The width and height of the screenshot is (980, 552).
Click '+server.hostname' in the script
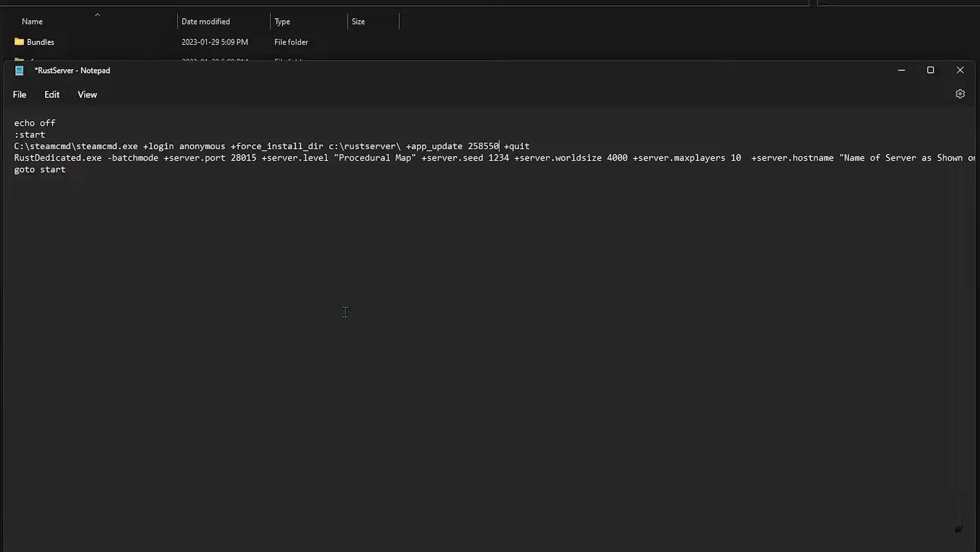[792, 158]
